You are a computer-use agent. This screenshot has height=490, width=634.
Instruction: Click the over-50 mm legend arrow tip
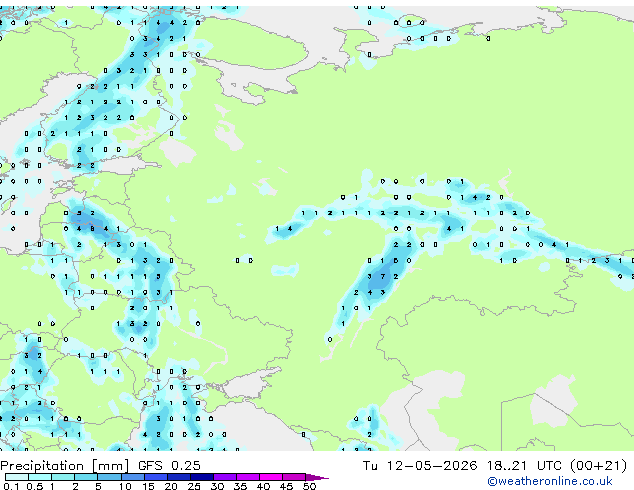[317, 477]
